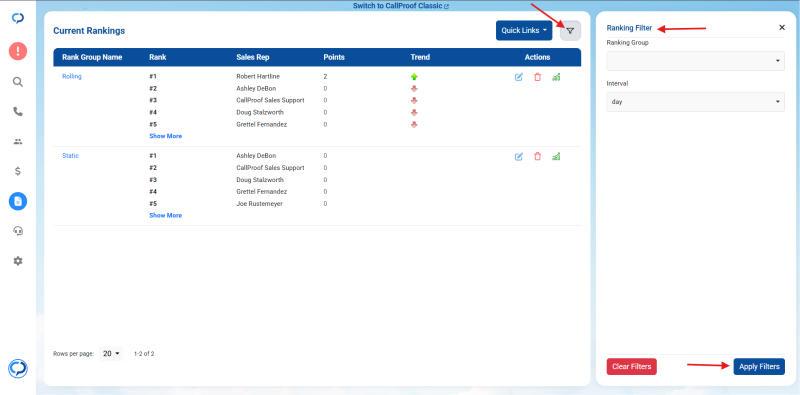This screenshot has width=800, height=395.
Task: Expand the Ranking Group dropdown
Action: 695,61
